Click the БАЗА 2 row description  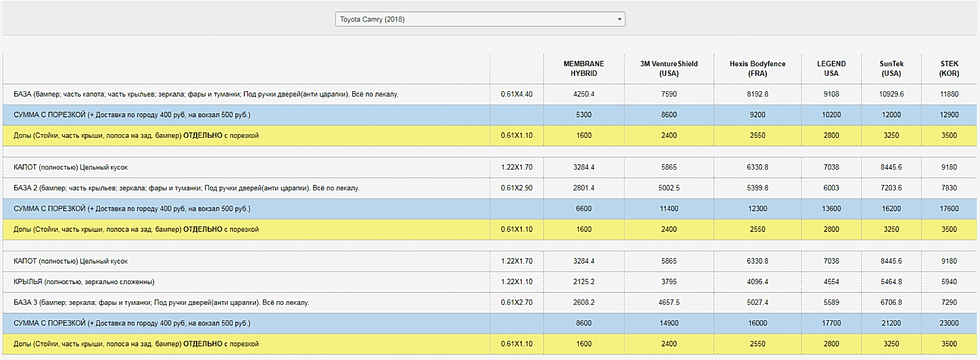[x=186, y=188]
